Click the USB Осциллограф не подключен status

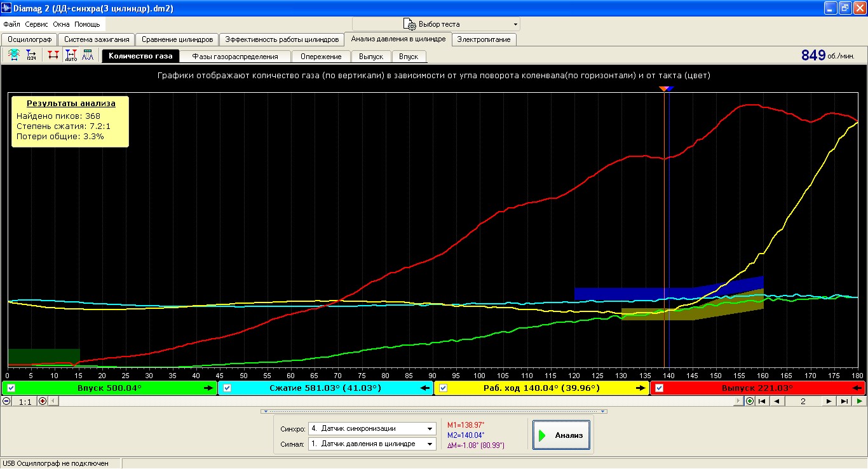click(56, 463)
